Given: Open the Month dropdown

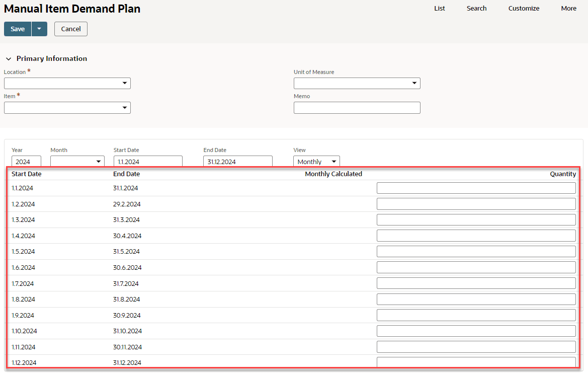Looking at the screenshot, I should pyautogui.click(x=77, y=161).
